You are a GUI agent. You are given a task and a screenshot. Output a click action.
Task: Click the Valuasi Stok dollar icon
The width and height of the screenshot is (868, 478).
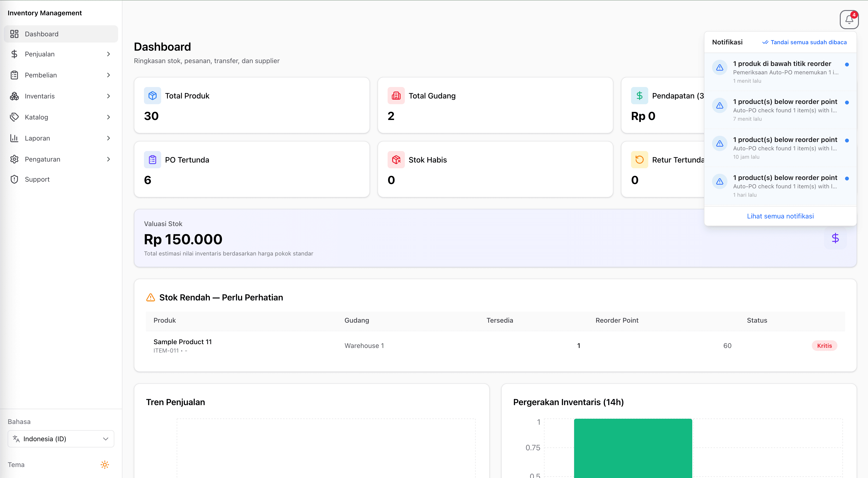pos(835,238)
